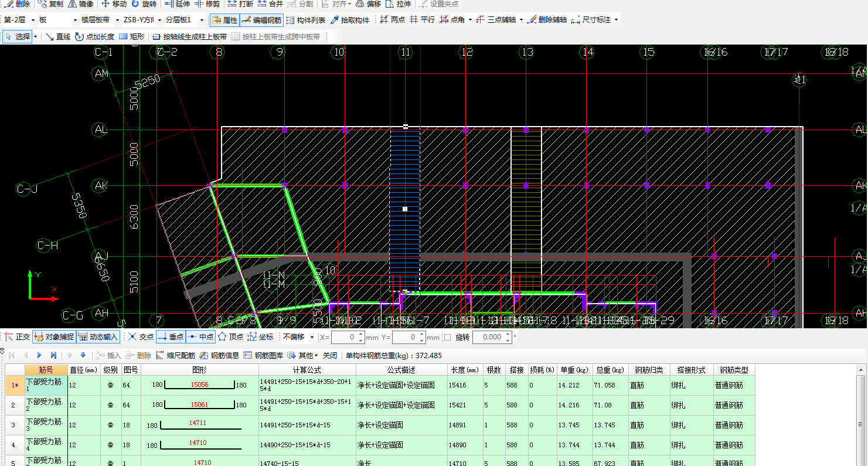This screenshot has width=868, height=466.
Task: Toggle 编辑钢筋 edit rebar panel
Action: point(261,20)
